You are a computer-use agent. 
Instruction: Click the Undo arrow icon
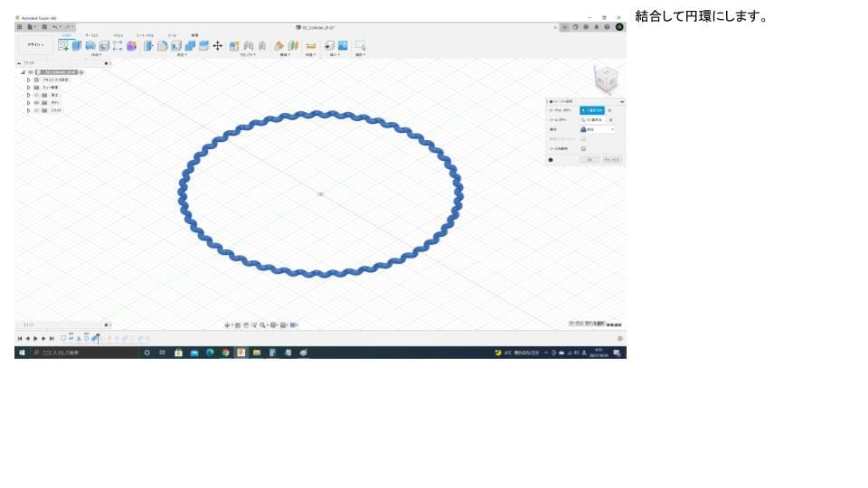click(x=55, y=26)
